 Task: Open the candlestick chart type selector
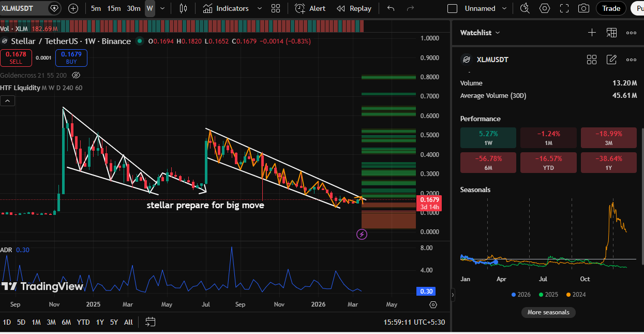click(x=183, y=8)
